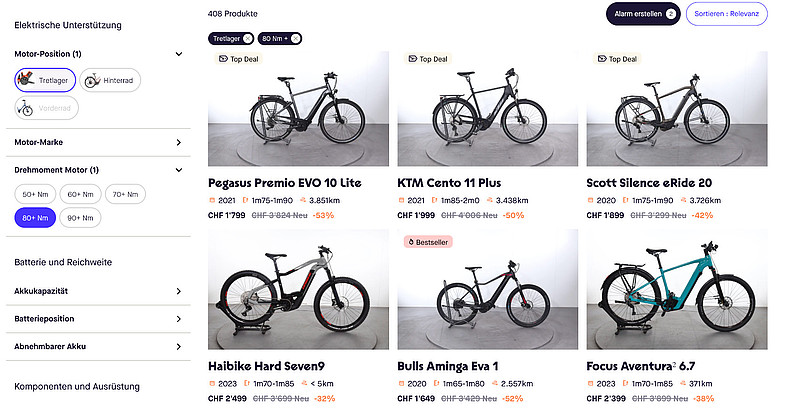Screen dimensions: 800x408
Task: Click the Alarm erstellen button
Action: coord(643,14)
